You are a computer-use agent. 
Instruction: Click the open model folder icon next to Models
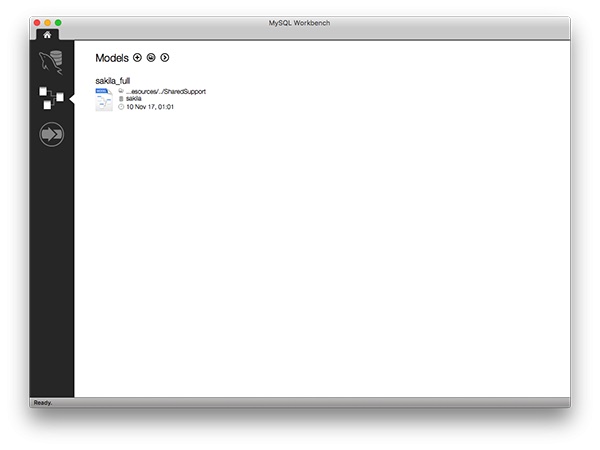click(x=151, y=57)
